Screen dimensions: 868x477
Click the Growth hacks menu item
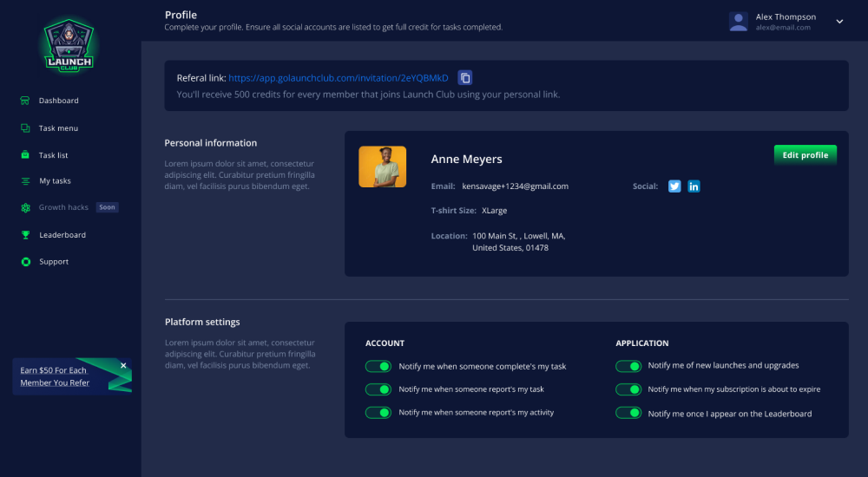[x=63, y=207]
